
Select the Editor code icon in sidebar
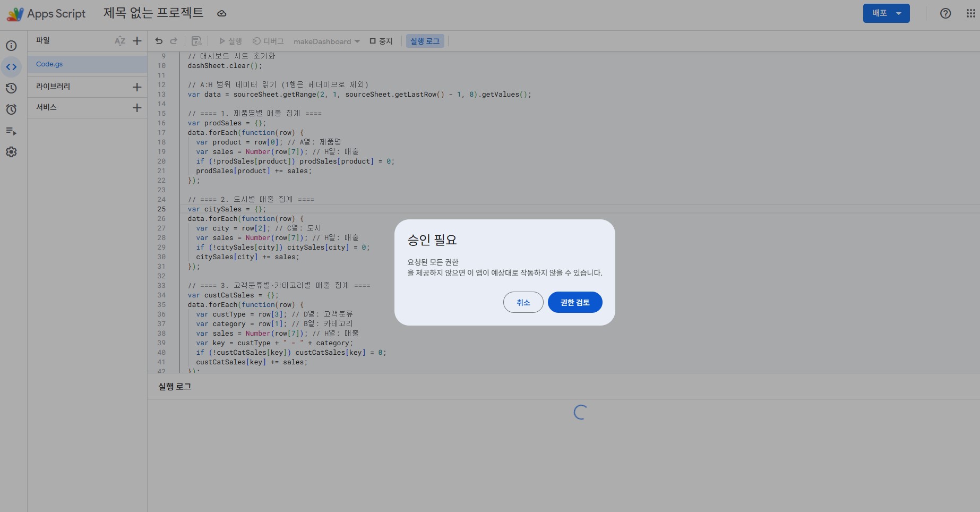[x=11, y=67]
